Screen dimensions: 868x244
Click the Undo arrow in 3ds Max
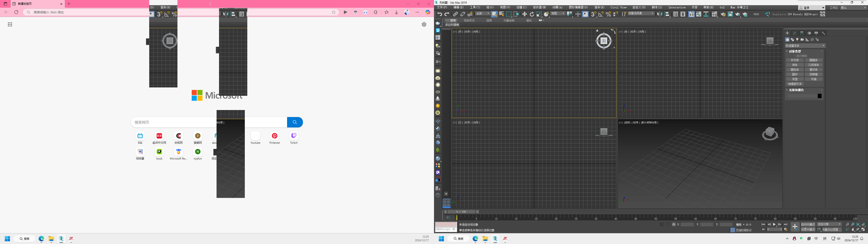click(439, 14)
